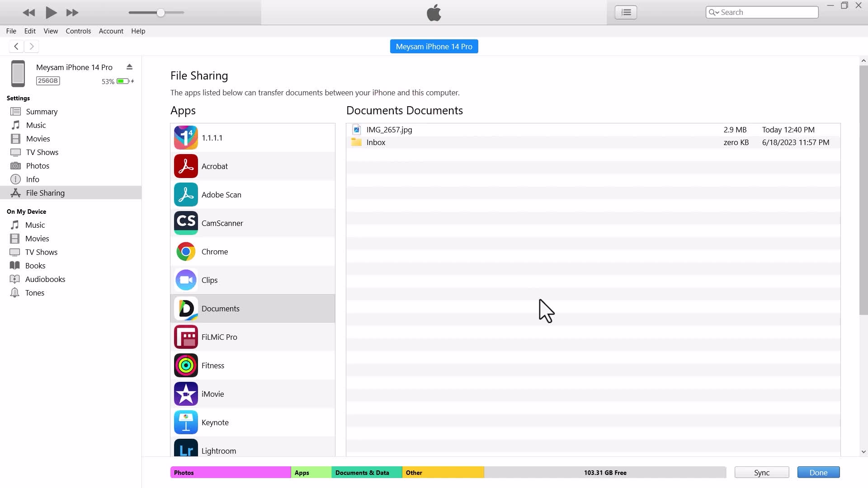Image resolution: width=868 pixels, height=488 pixels.
Task: Open Summary in Settings sidebar
Action: (71, 112)
